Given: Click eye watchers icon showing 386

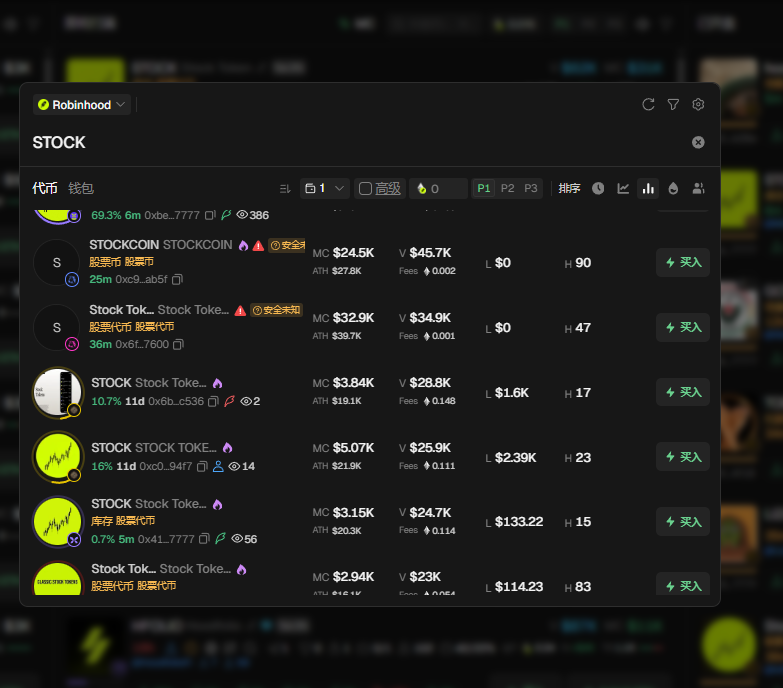Looking at the screenshot, I should coord(242,215).
